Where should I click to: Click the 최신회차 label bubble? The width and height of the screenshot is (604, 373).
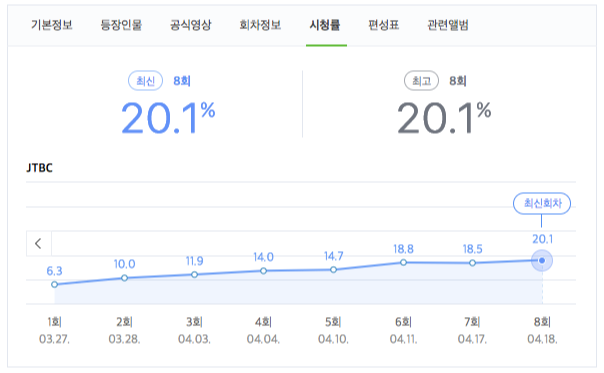pyautogui.click(x=542, y=203)
